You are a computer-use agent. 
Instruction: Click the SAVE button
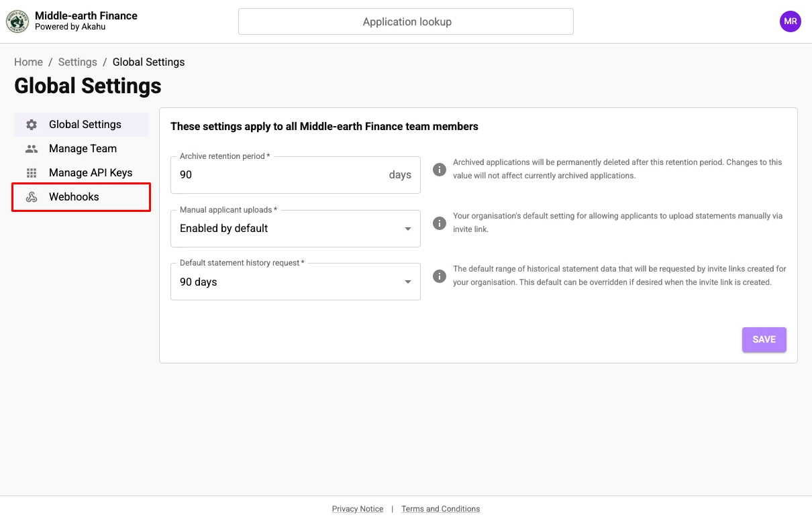tap(764, 339)
